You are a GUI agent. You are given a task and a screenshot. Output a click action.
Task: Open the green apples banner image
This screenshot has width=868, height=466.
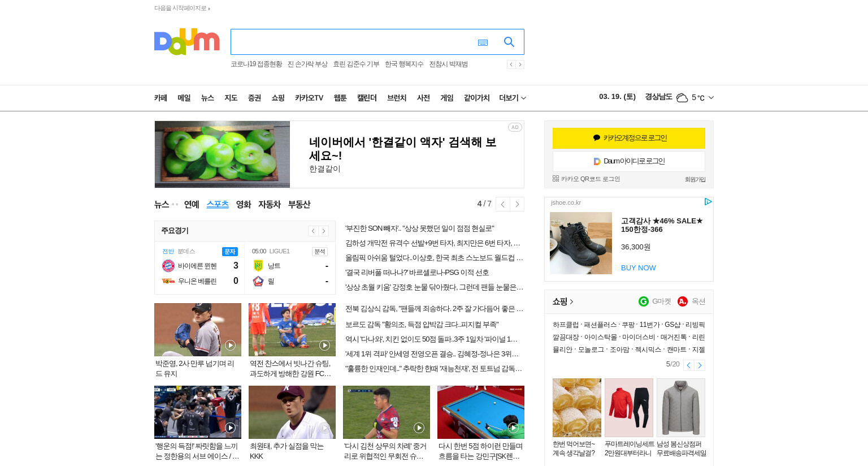click(222, 154)
